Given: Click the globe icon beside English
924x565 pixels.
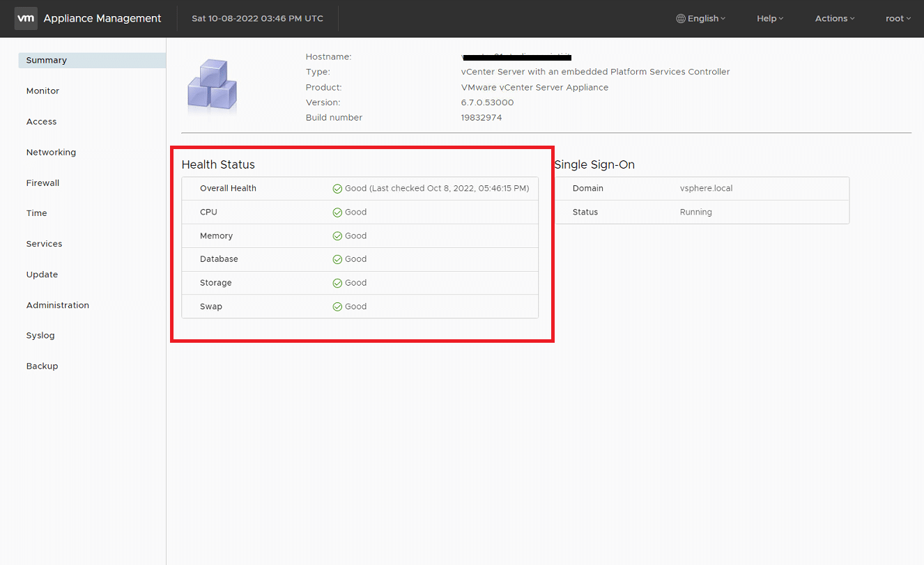Looking at the screenshot, I should point(681,19).
